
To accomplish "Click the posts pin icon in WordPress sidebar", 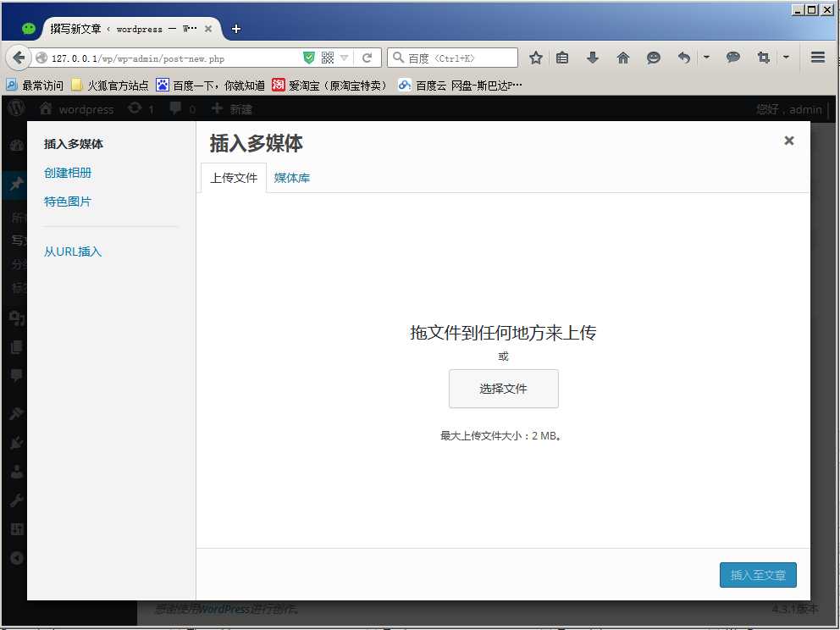I will (17, 184).
